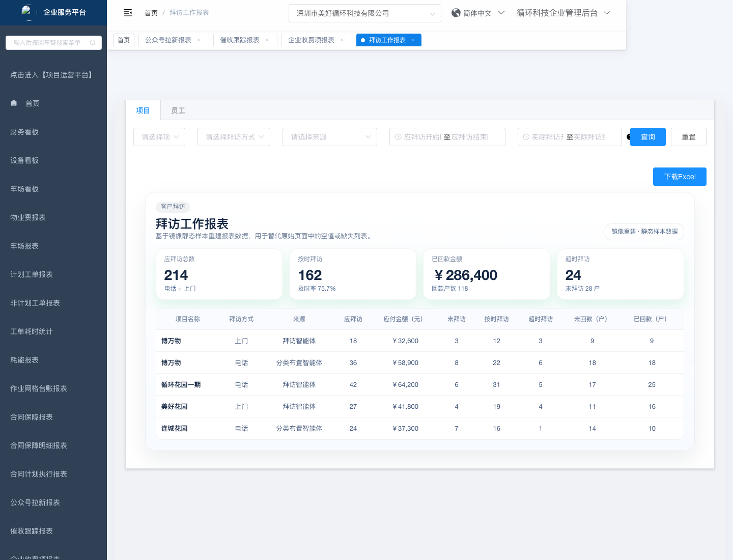733x560 pixels.
Task: Reset filters with the 重置 button
Action: tap(688, 137)
